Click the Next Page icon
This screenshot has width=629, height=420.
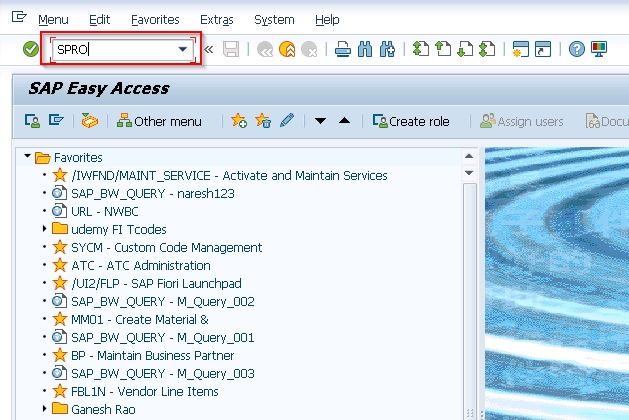[465, 49]
